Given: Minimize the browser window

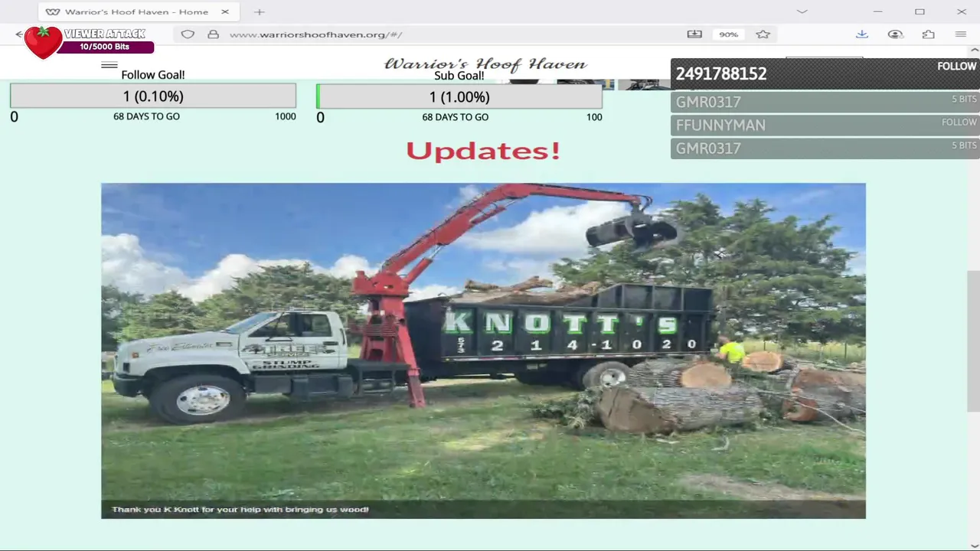Looking at the screenshot, I should [x=878, y=11].
